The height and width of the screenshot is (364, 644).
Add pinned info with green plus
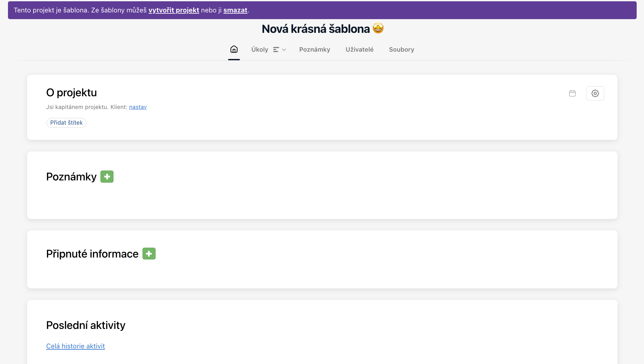click(149, 254)
